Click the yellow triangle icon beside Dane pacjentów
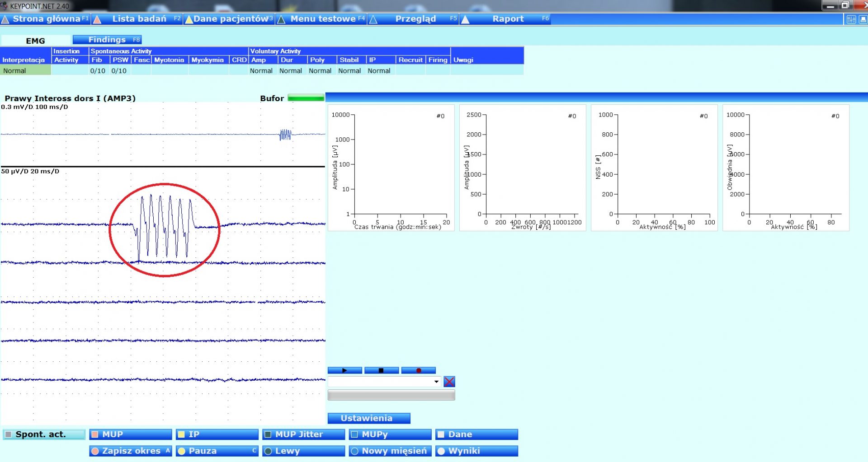The width and height of the screenshot is (868, 462). [189, 19]
